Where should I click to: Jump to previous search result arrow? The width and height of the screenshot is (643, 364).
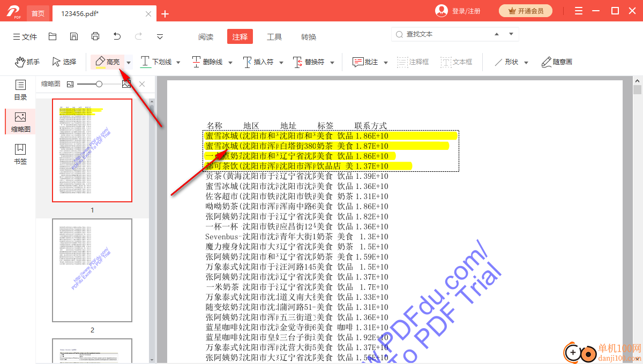click(497, 34)
